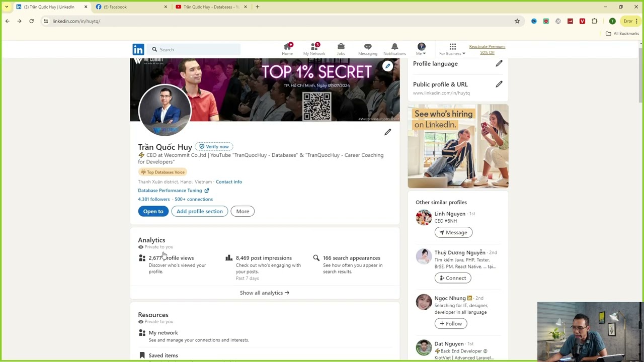View the 4,381 followers list

[153, 199]
